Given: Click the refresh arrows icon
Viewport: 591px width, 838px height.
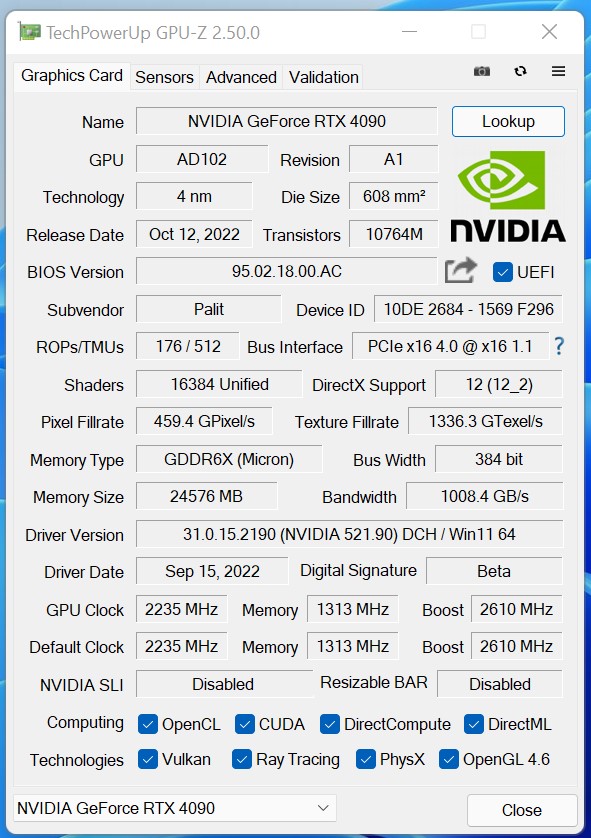Looking at the screenshot, I should coord(520,71).
